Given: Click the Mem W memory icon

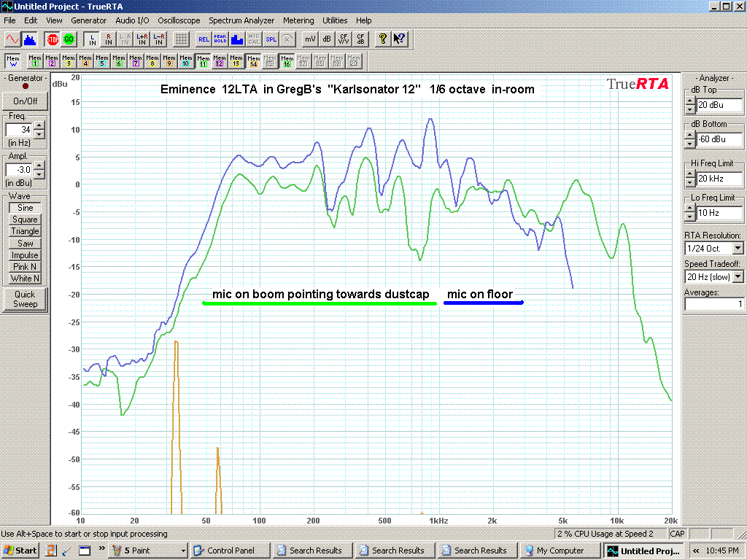Looking at the screenshot, I should click(x=13, y=61).
